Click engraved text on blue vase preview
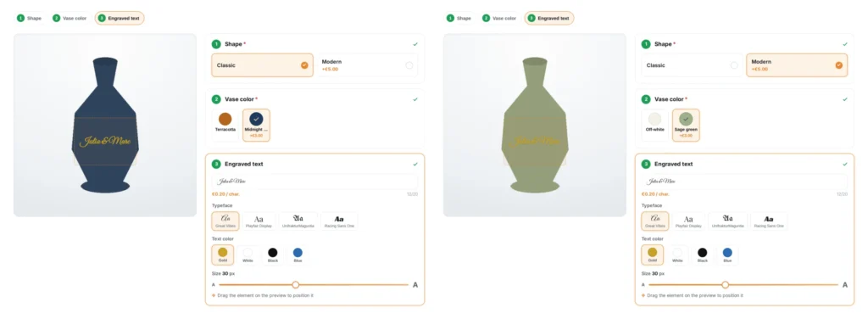This screenshot has width=868, height=319. pyautogui.click(x=105, y=141)
